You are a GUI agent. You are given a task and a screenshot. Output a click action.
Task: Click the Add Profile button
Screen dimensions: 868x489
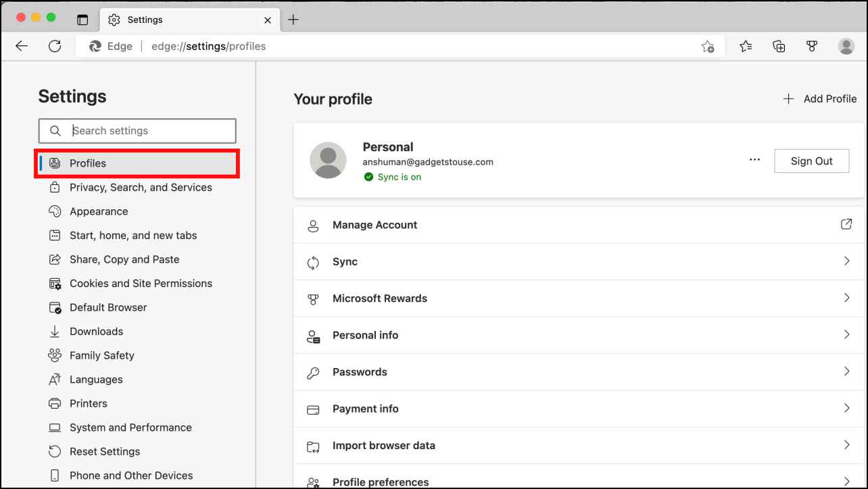(819, 99)
